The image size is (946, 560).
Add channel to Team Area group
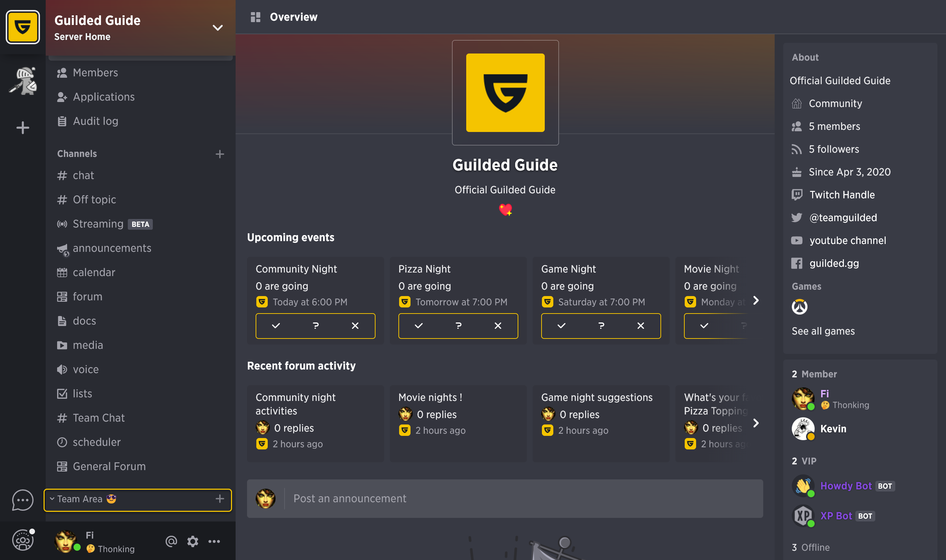click(220, 499)
